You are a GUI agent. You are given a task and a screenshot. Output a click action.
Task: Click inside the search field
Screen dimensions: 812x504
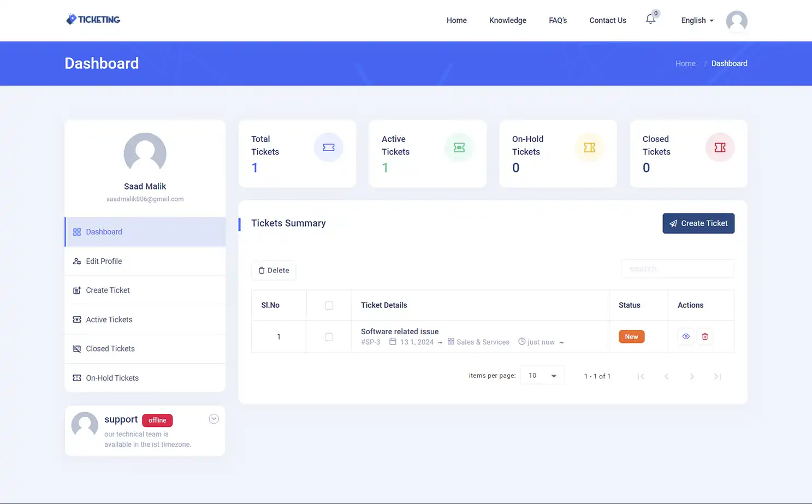[677, 268]
